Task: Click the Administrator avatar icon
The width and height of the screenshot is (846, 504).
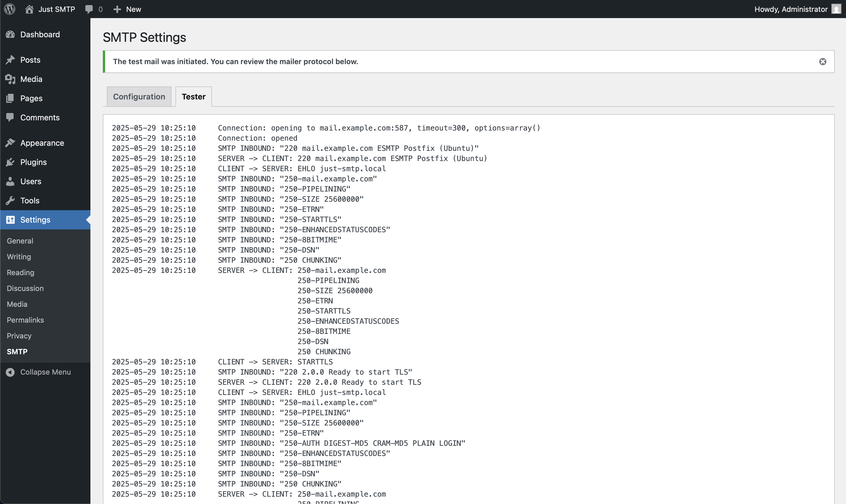Action: click(836, 9)
